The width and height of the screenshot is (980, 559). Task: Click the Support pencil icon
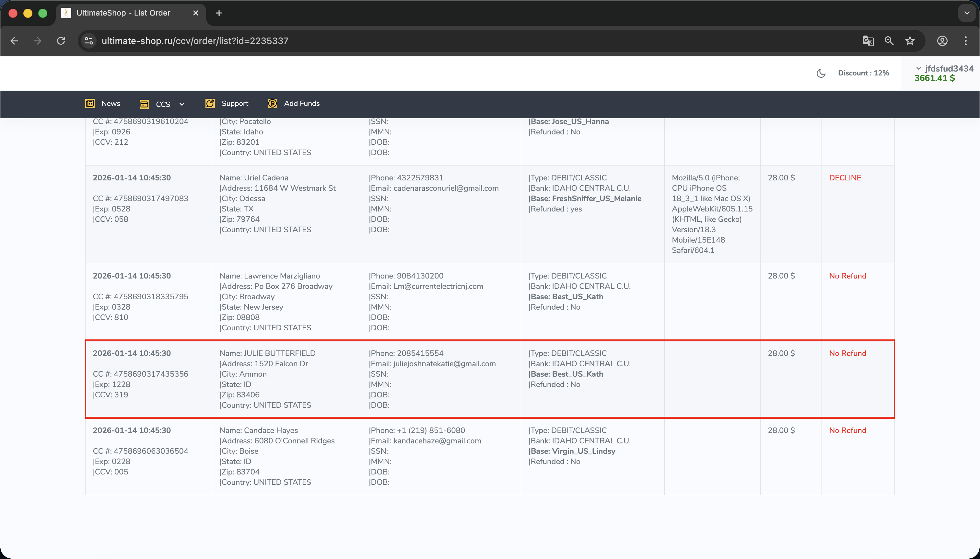pyautogui.click(x=210, y=103)
